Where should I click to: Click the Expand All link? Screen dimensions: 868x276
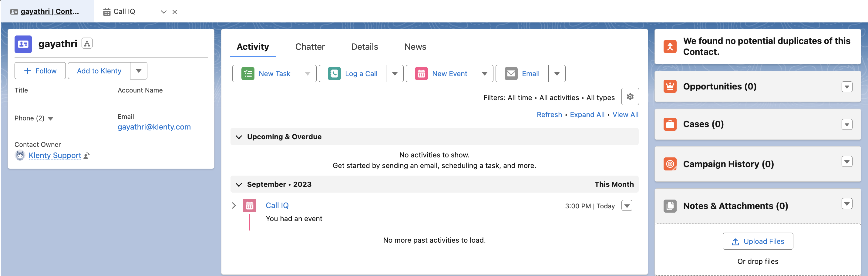587,115
